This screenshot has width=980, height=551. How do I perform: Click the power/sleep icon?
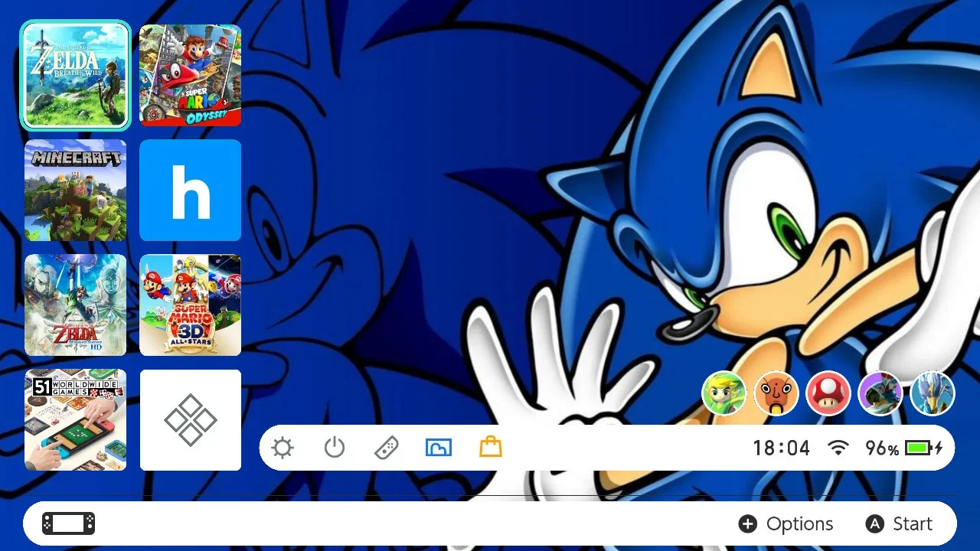click(335, 448)
